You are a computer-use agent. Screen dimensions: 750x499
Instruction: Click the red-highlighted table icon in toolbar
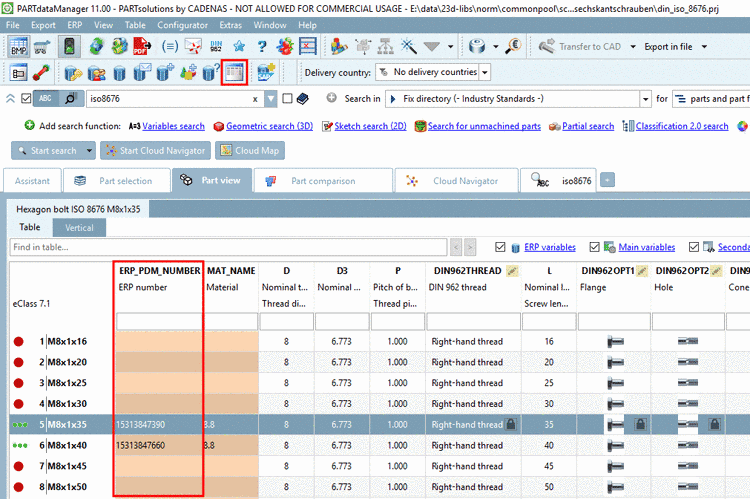pyautogui.click(x=233, y=72)
